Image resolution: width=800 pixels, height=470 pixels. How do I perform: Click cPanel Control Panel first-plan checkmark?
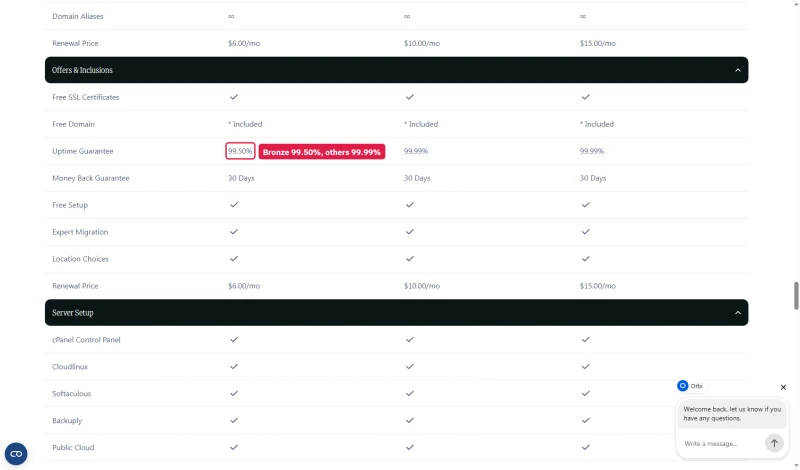point(234,339)
